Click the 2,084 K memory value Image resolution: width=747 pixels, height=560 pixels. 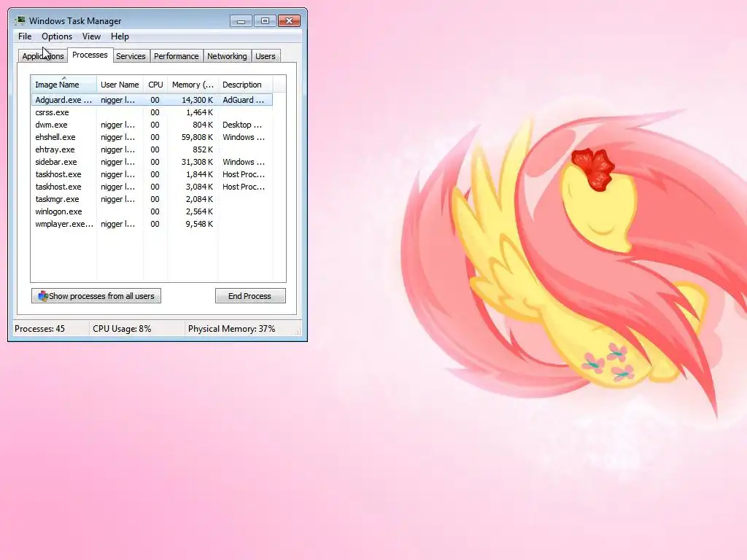click(199, 199)
